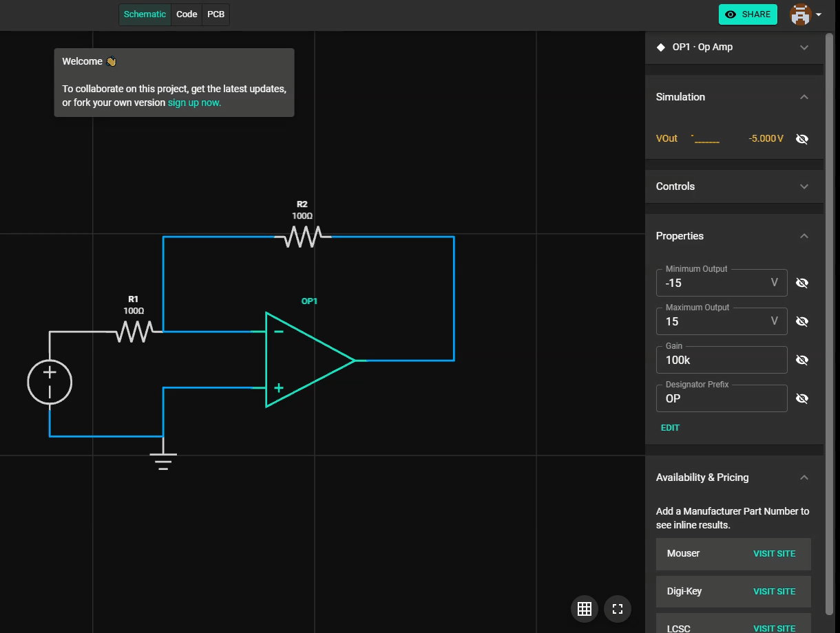Visit the Mouser site
840x633 pixels.
pos(774,553)
